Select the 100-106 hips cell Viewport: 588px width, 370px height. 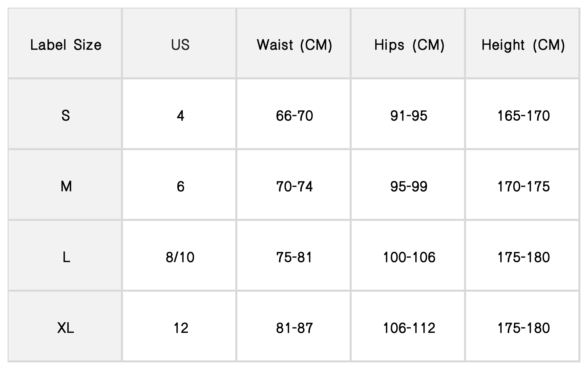(409, 257)
